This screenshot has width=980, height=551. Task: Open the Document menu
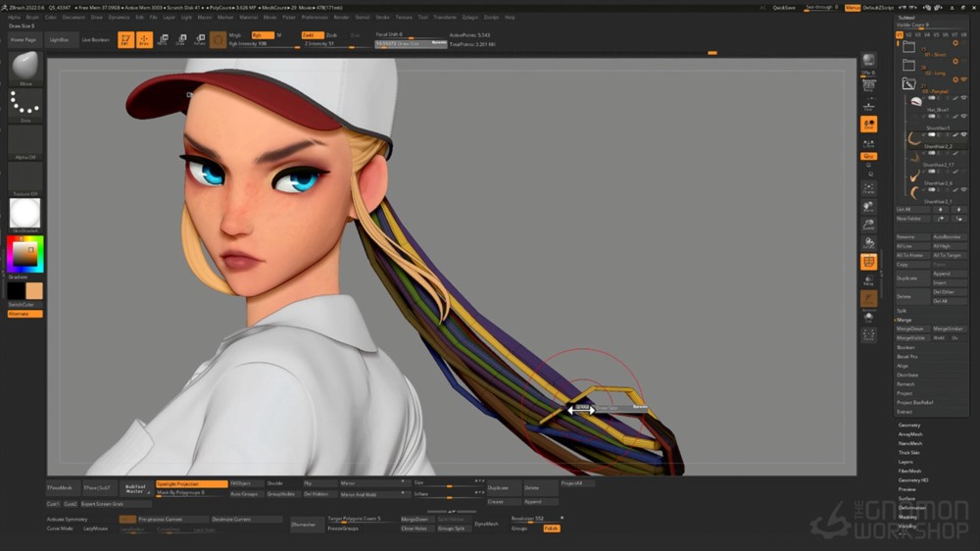(73, 18)
